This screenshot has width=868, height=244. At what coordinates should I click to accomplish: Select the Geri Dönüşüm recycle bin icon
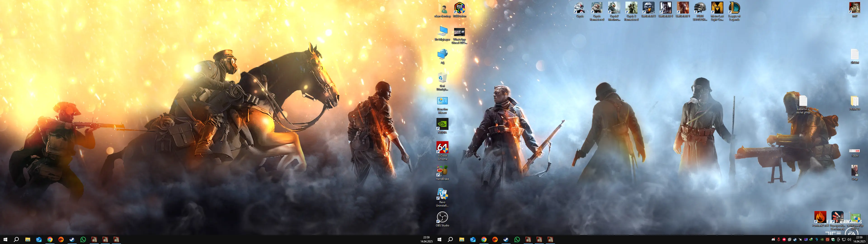(442, 81)
